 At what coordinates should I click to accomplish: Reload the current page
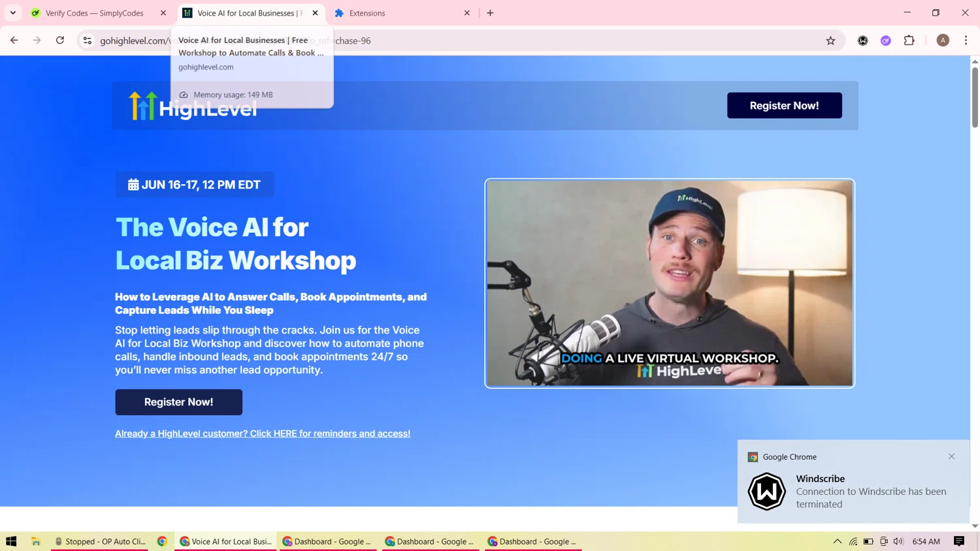[60, 40]
